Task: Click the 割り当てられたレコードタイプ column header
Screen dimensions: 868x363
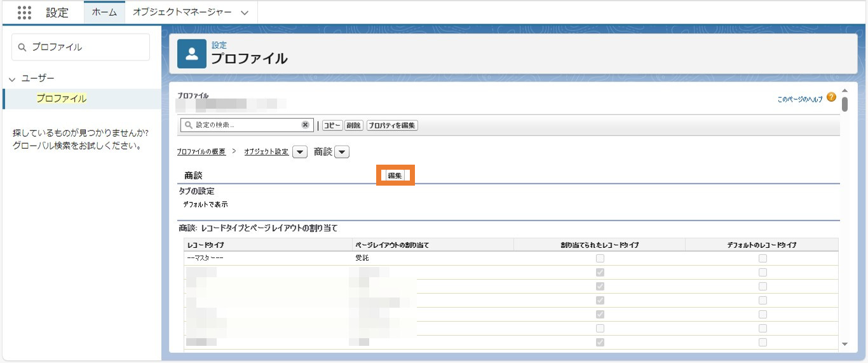Action: pyautogui.click(x=600, y=245)
